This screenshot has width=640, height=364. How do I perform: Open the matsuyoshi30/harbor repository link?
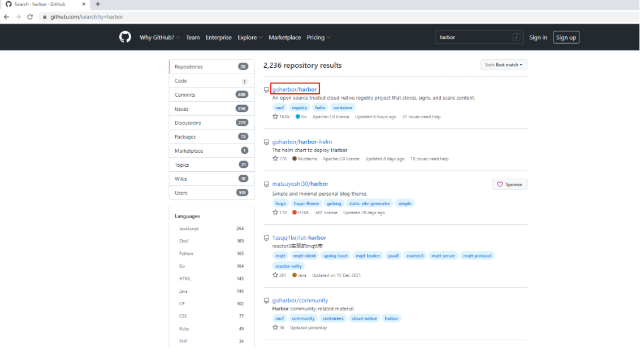300,184
